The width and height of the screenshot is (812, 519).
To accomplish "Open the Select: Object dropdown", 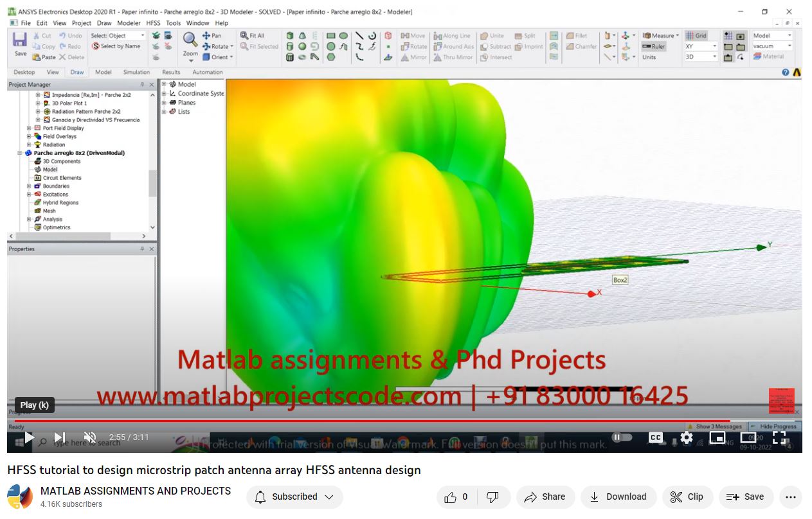I will 118,36.
